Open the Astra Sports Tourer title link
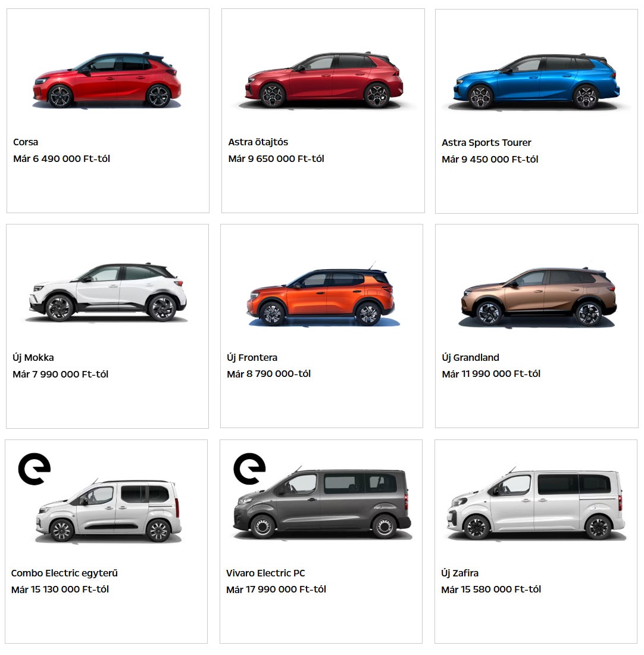644x655 pixels. tap(486, 143)
